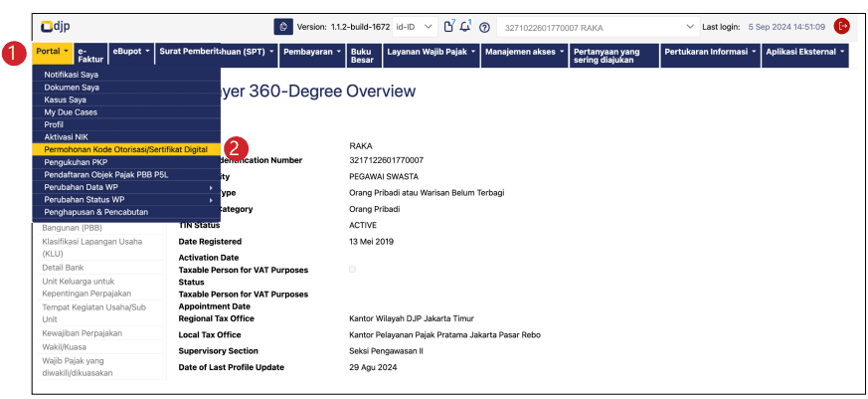Select Dokumen Saya menu entry
The height and width of the screenshot is (399, 868).
click(126, 87)
